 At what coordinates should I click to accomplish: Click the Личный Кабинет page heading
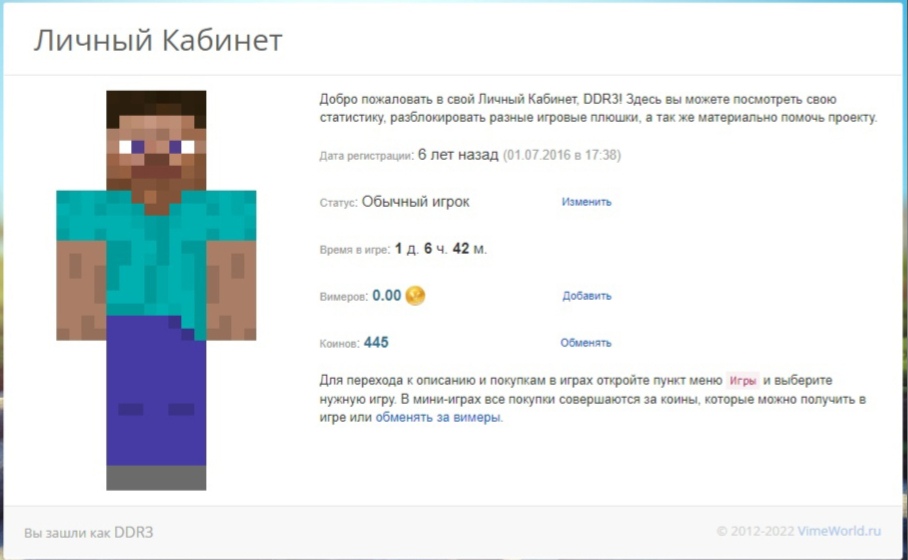[x=158, y=41]
